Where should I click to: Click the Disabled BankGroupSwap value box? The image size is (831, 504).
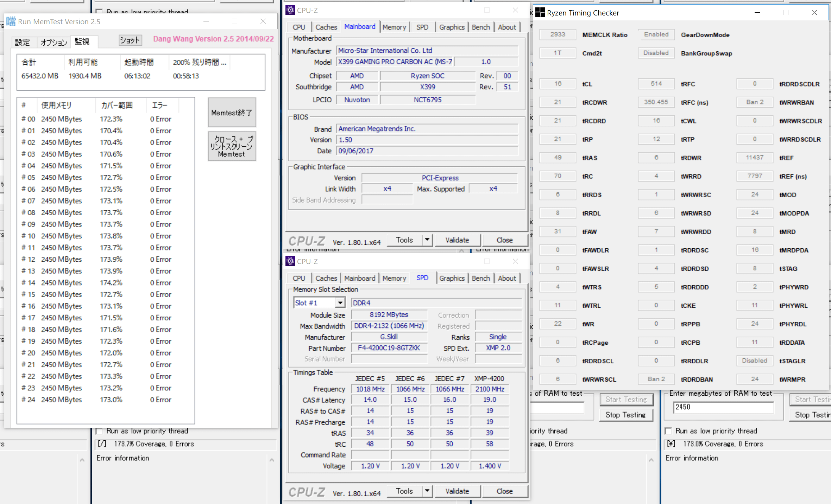656,53
